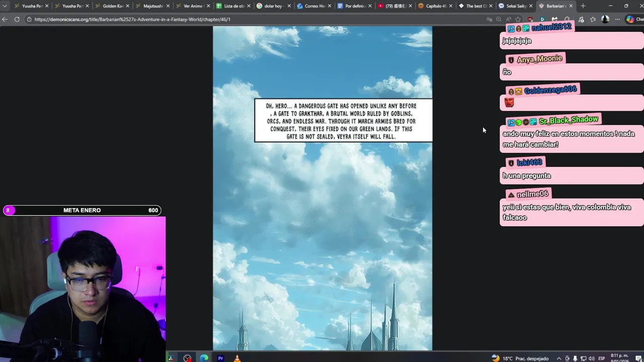Switch to the Majutsushi tab
This screenshot has width=644, height=362.
[x=153, y=6]
